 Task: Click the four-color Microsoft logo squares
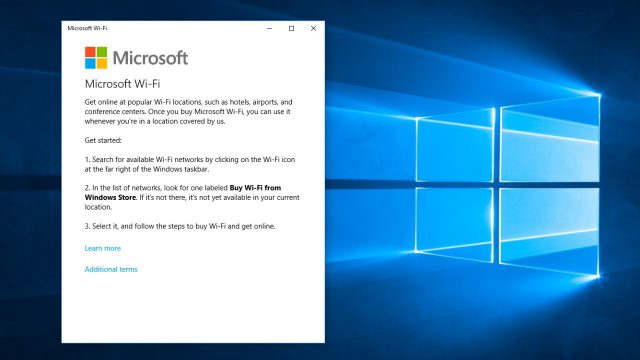(96, 58)
